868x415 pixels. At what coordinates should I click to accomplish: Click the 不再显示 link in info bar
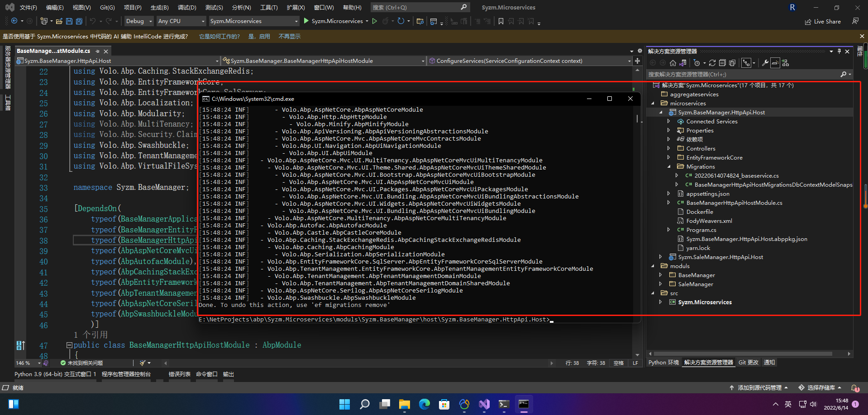click(289, 37)
